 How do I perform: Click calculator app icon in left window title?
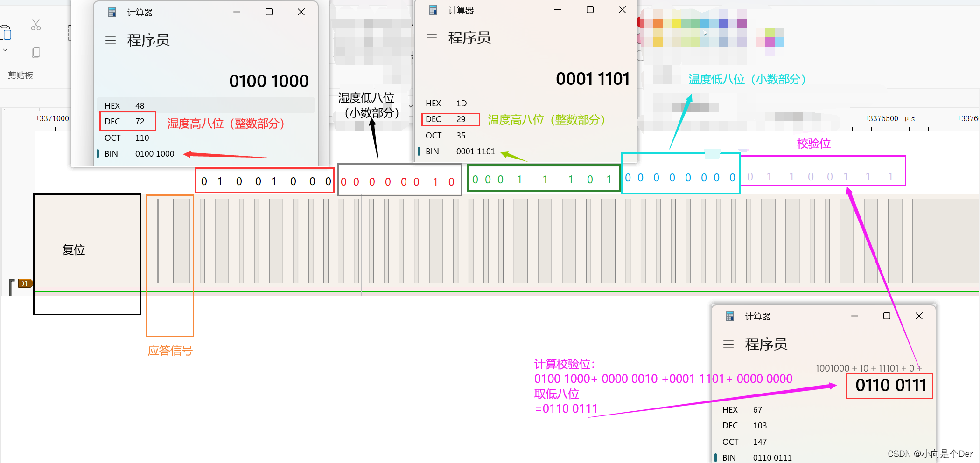(x=112, y=13)
